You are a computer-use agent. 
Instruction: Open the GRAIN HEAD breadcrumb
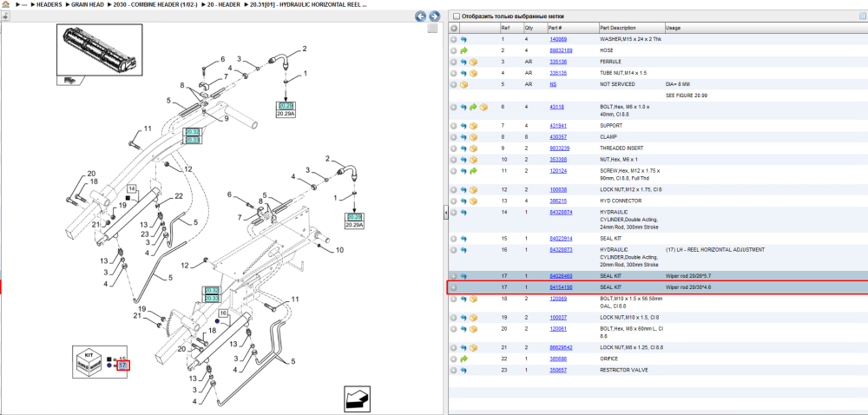(88, 4)
